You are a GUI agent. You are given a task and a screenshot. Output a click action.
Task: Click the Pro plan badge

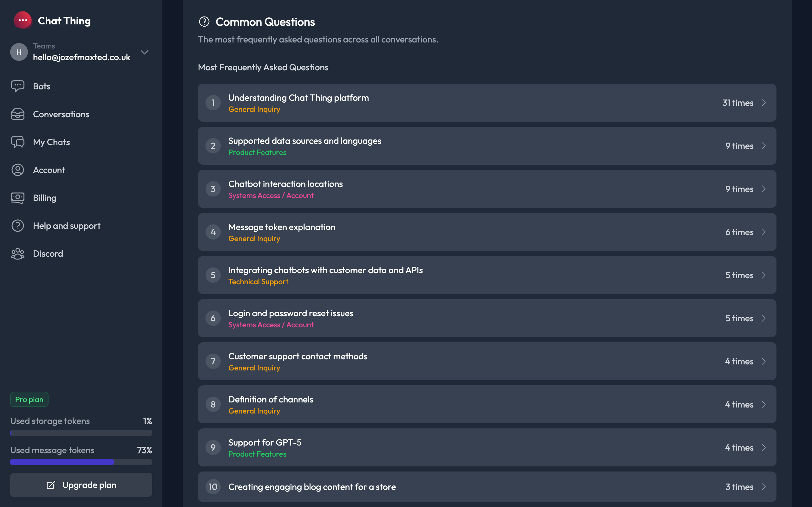(x=29, y=399)
